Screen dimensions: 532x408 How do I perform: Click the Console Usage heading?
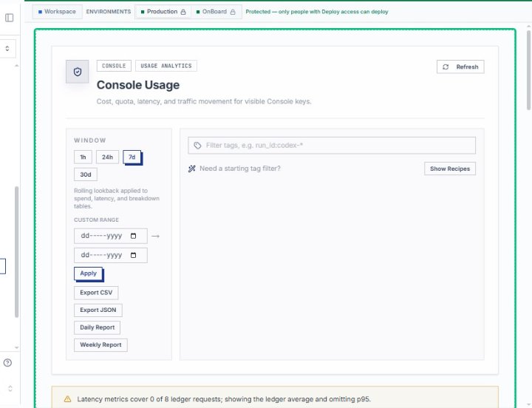[138, 85]
